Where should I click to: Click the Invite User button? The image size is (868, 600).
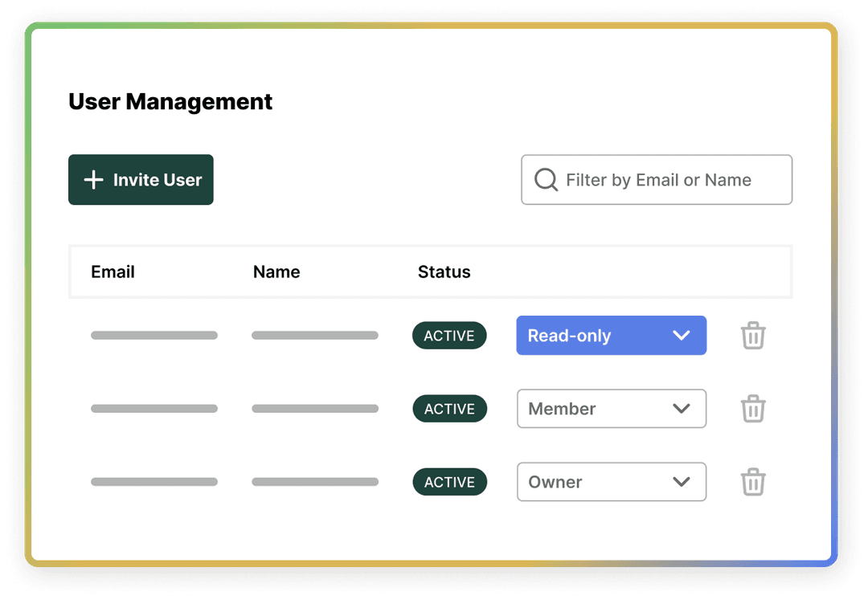pos(141,179)
